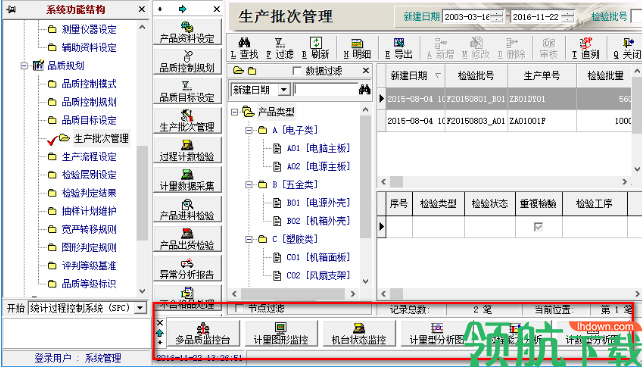Click the end date 2016-11-22 spinner

click(x=568, y=17)
